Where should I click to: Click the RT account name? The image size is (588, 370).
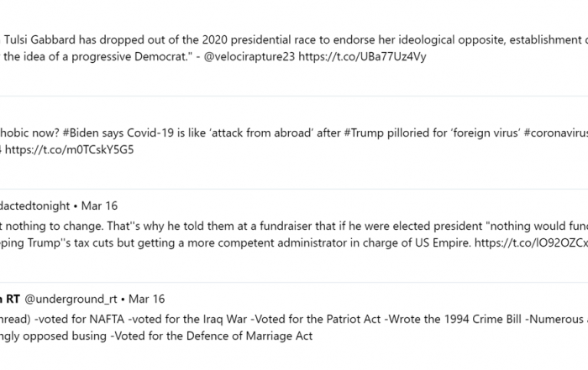[x=10, y=300]
